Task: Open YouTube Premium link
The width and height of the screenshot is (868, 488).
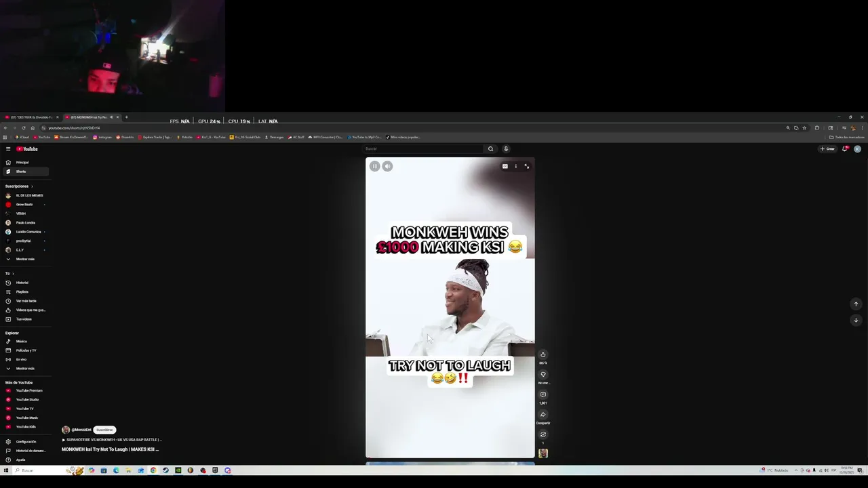Action: click(24, 390)
